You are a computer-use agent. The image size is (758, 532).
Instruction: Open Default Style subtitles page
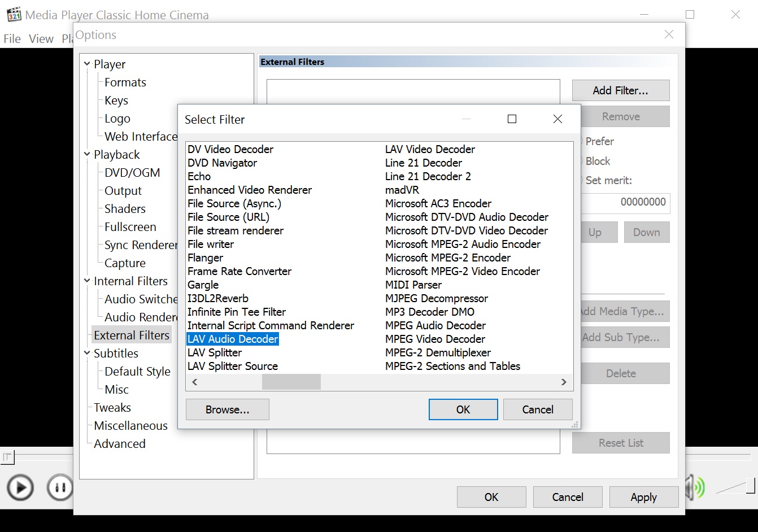point(137,371)
